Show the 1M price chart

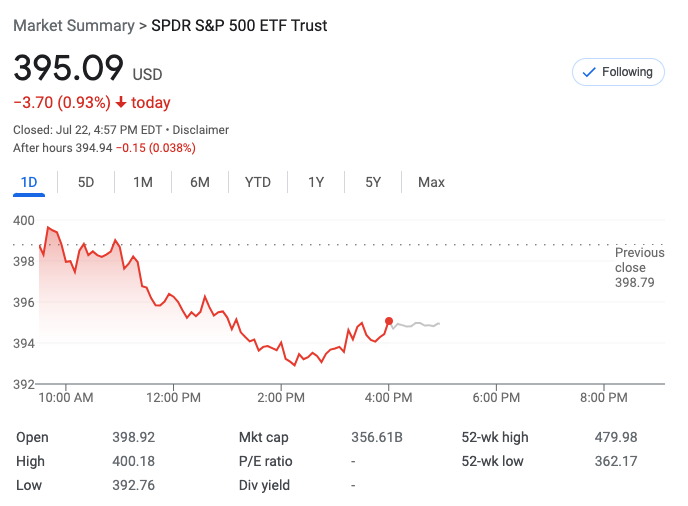[x=143, y=182]
